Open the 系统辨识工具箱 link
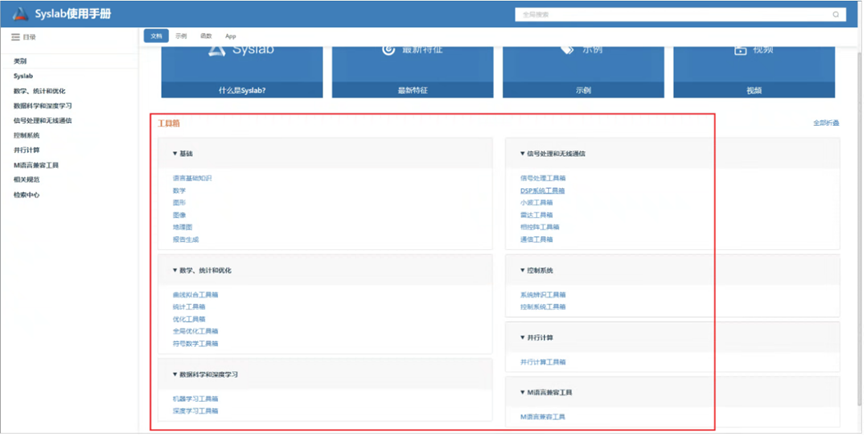The height and width of the screenshot is (435, 864). (x=543, y=295)
